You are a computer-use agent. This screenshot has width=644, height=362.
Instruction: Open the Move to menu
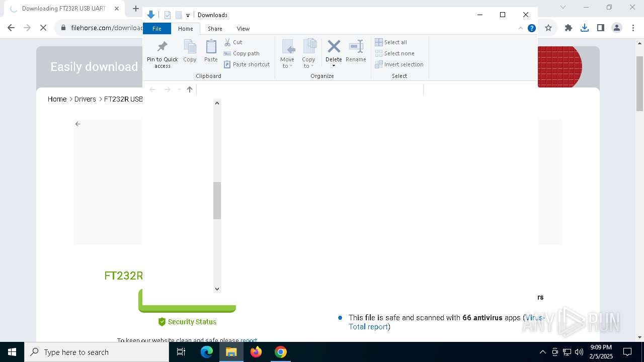287,54
